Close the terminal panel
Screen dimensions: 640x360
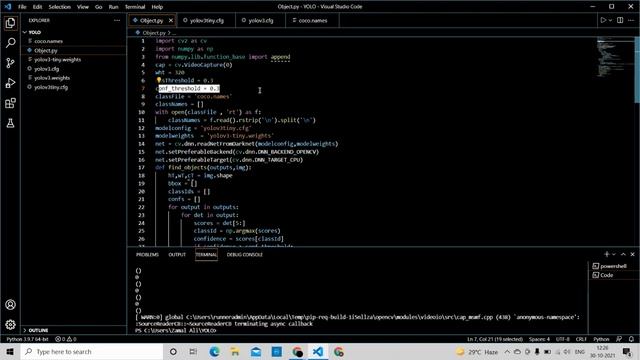633,254
